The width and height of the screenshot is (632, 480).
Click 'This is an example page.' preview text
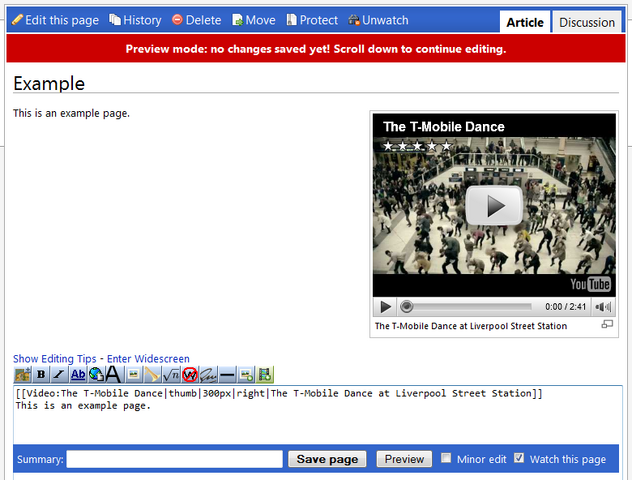coord(71,113)
